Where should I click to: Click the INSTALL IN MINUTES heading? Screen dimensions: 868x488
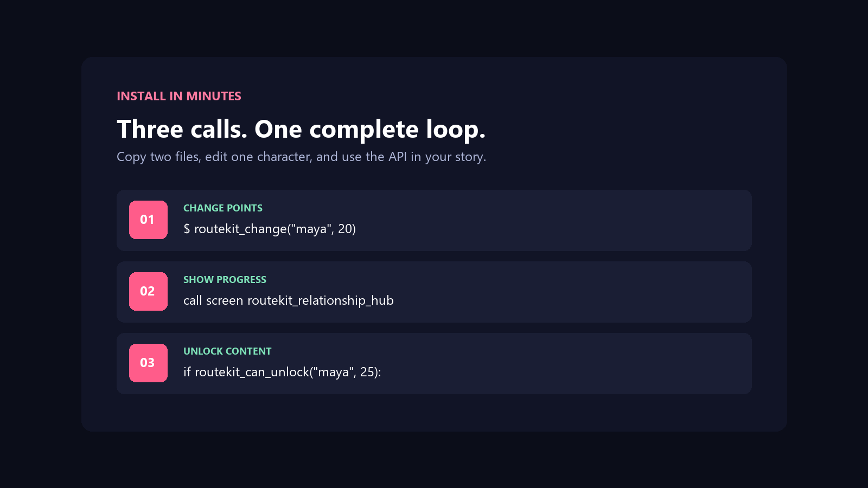[x=179, y=96]
